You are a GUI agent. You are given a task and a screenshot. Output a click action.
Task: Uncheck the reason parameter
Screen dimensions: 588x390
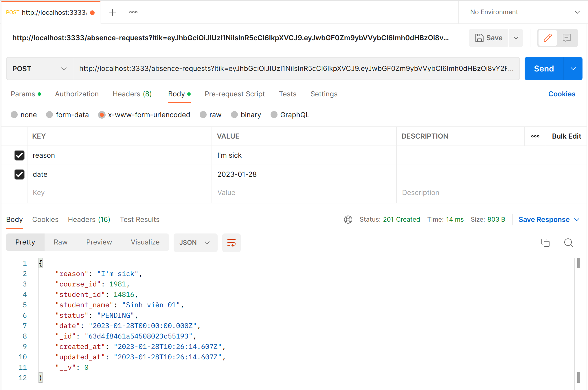coord(19,155)
